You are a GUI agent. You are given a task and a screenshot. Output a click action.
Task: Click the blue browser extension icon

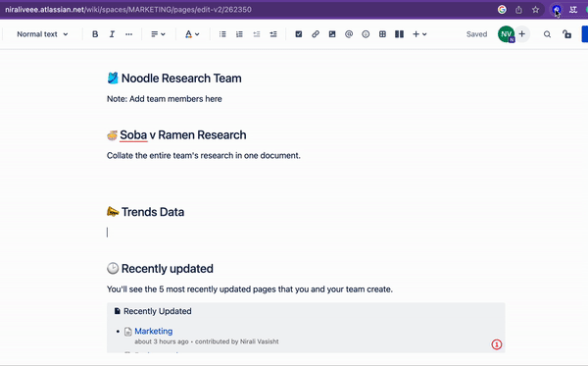(x=557, y=10)
